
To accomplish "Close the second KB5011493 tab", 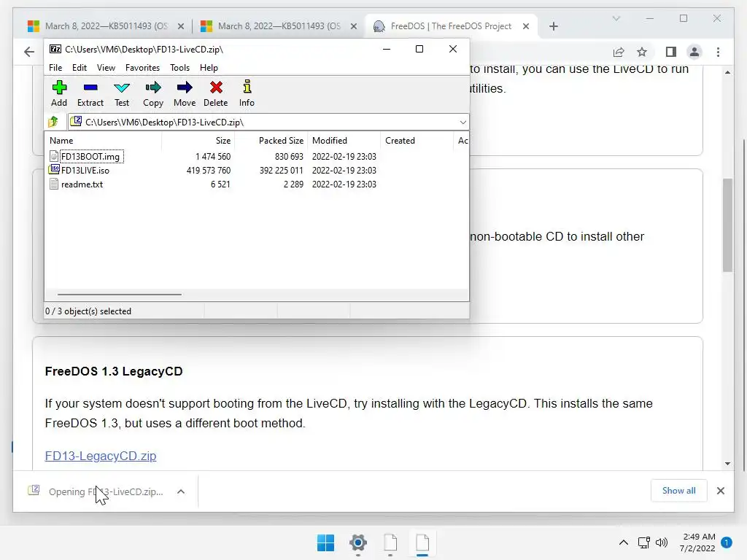I will (x=354, y=26).
